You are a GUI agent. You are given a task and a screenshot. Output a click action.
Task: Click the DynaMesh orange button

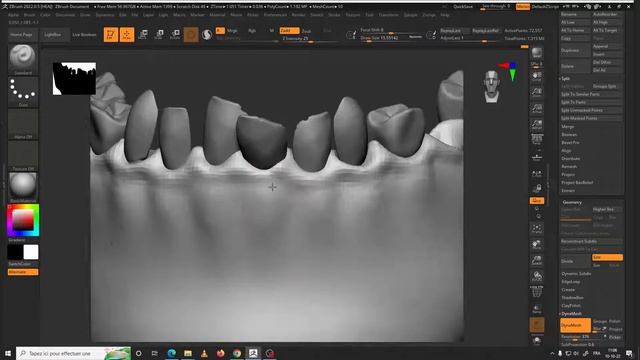575,325
